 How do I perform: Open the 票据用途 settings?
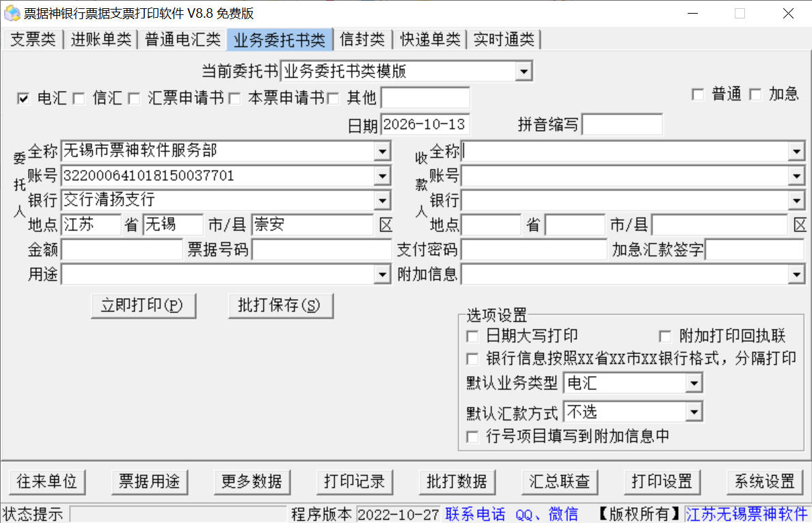(150, 481)
